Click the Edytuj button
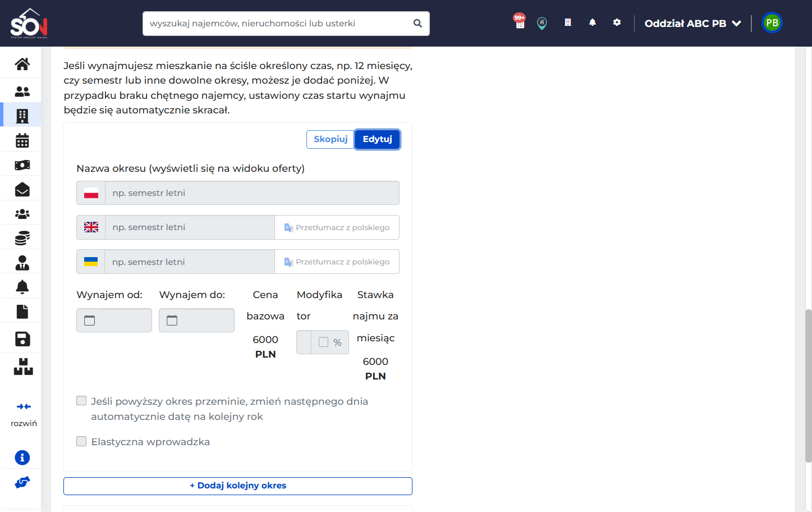This screenshot has height=512, width=812. (x=378, y=139)
